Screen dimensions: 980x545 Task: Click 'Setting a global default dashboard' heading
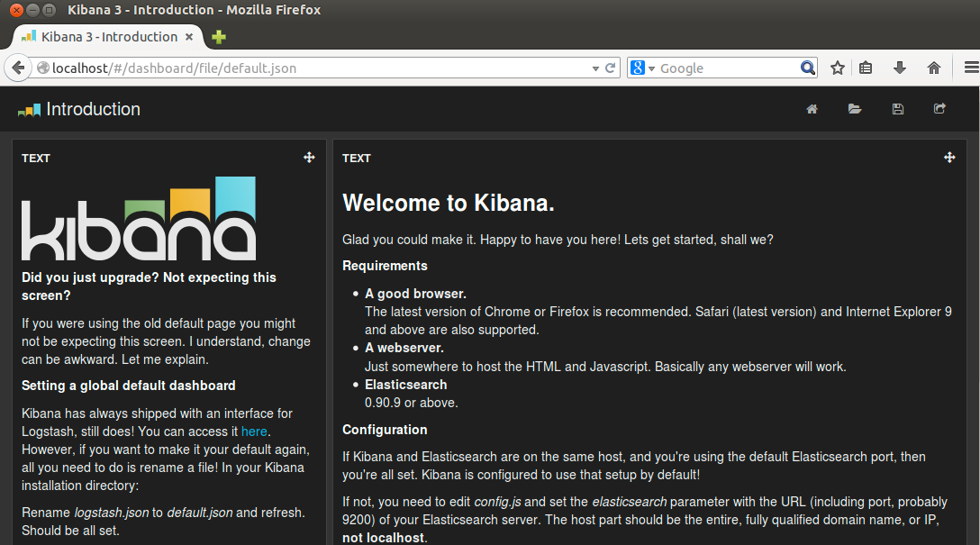tap(129, 386)
